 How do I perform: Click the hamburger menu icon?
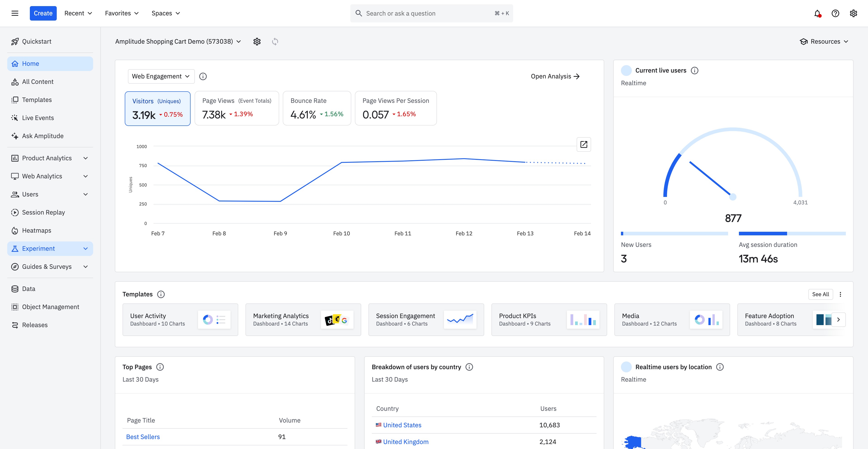coord(15,14)
